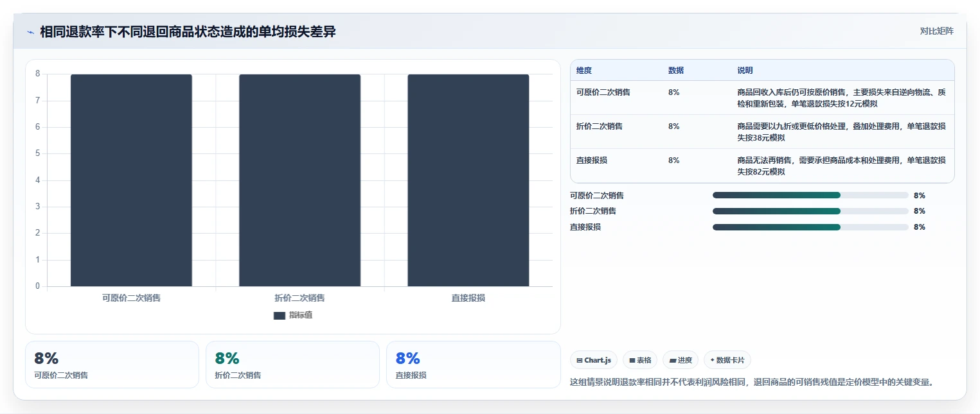Image resolution: width=980 pixels, height=414 pixels.
Task: Click the y-axis tick value 4
Action: (x=37, y=180)
